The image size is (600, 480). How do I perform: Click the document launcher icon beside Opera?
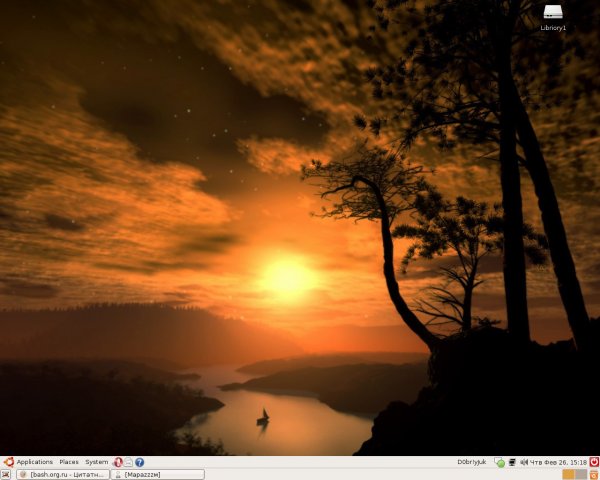(x=129, y=462)
